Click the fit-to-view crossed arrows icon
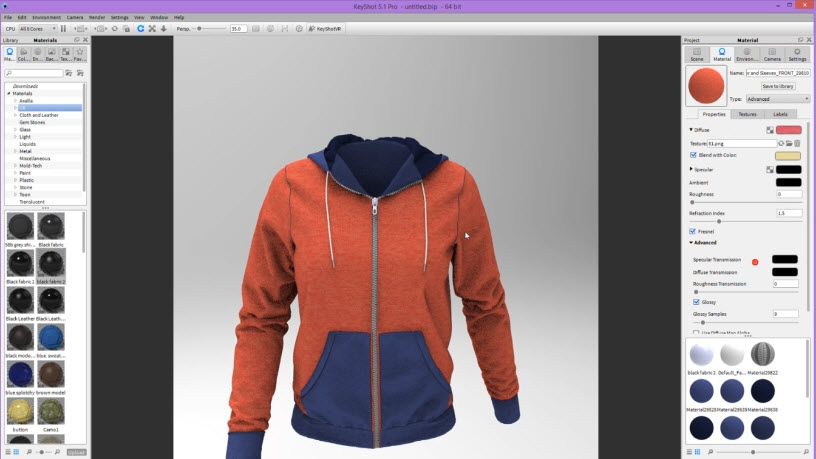This screenshot has width=816, height=459. pos(152,29)
